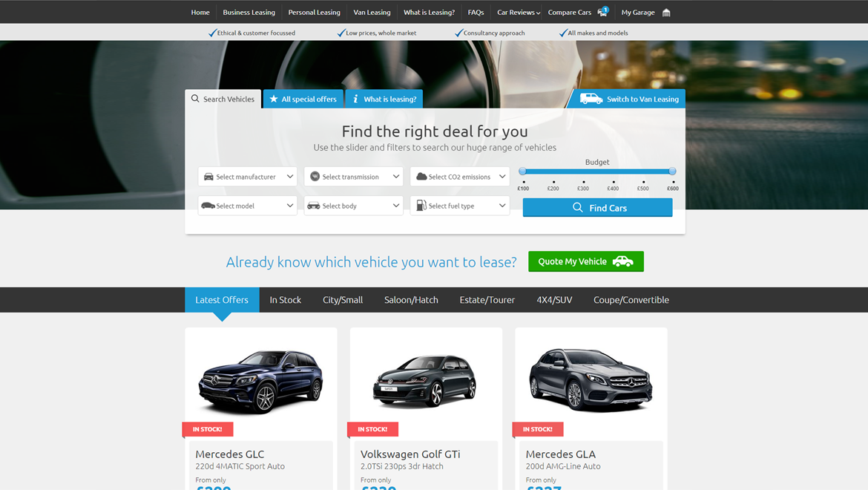Open Compare Cars via its notification badge icon

(603, 10)
